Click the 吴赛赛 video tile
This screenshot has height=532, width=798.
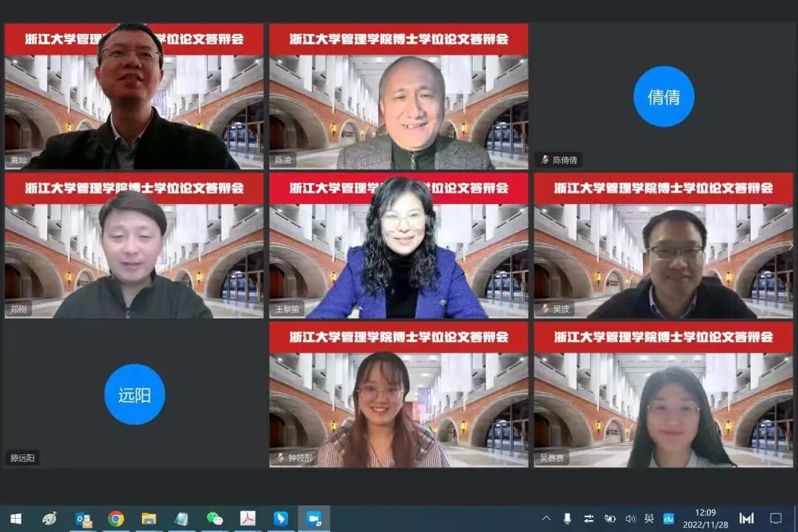(664, 395)
